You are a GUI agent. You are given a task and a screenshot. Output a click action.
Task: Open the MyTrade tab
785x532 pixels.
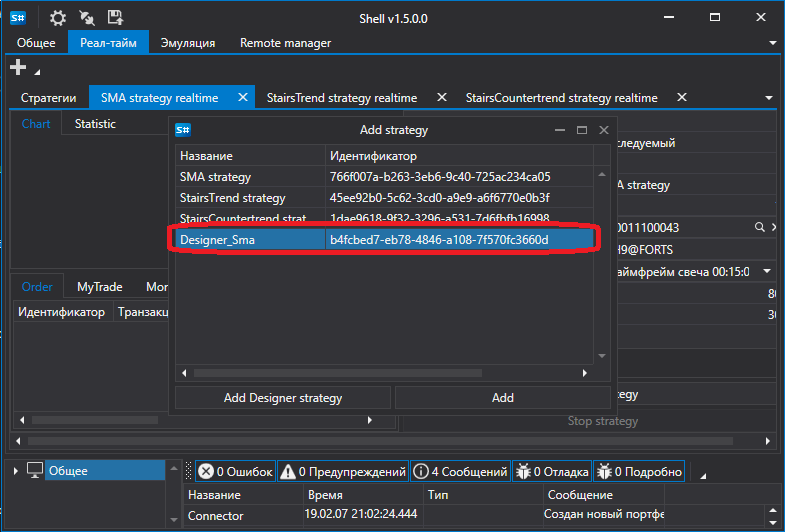click(100, 287)
